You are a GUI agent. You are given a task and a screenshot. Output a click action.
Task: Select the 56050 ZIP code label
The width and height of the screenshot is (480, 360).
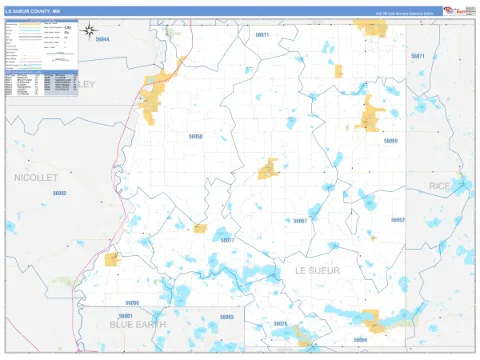pos(132,303)
